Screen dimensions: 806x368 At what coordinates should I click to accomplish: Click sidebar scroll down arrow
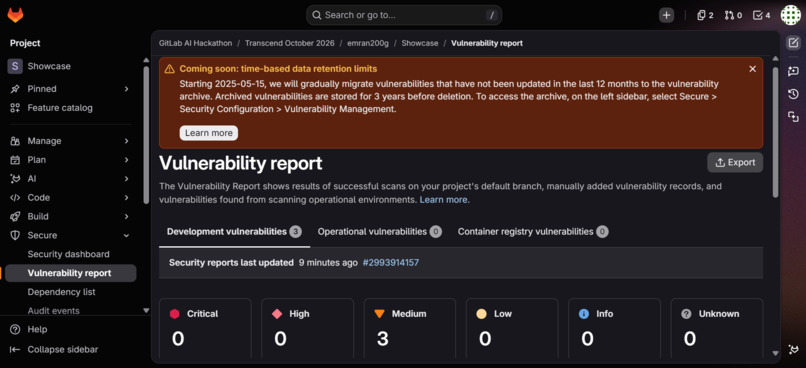[146, 310]
